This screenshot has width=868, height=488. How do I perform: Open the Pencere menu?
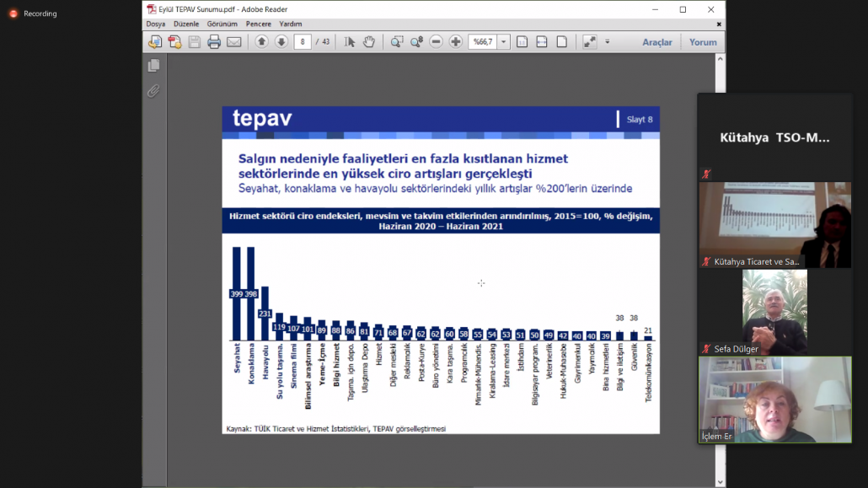point(259,24)
